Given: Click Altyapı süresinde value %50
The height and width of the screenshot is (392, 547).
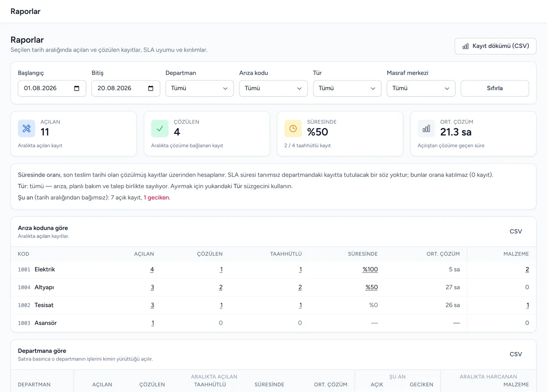Looking at the screenshot, I should pyautogui.click(x=371, y=287).
